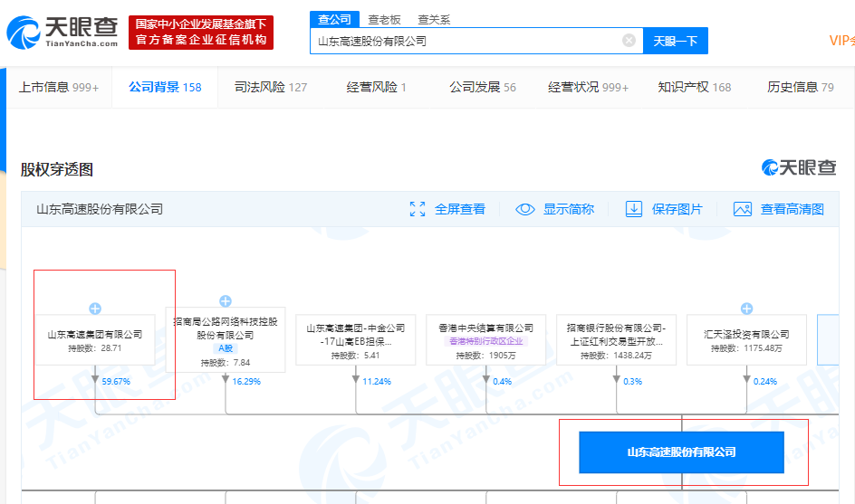Click the A股 tag under 招商局公路
Image resolution: width=855 pixels, height=504 pixels.
(x=226, y=348)
